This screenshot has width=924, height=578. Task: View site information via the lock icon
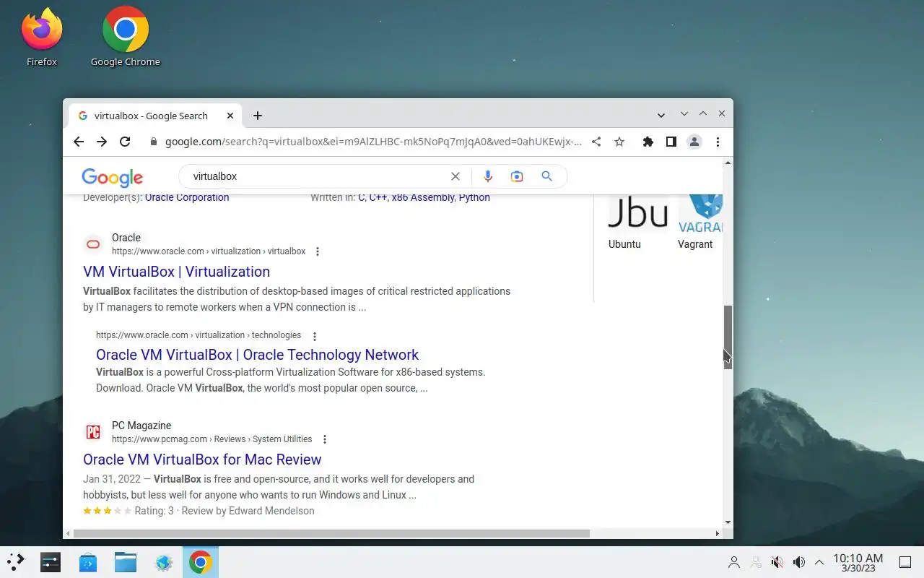click(153, 142)
